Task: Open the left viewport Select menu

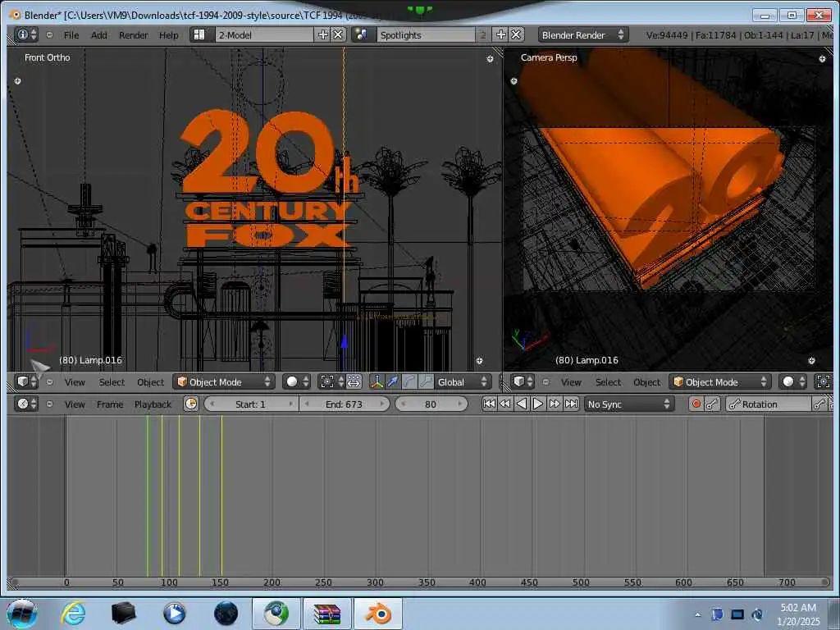Action: 112,382
